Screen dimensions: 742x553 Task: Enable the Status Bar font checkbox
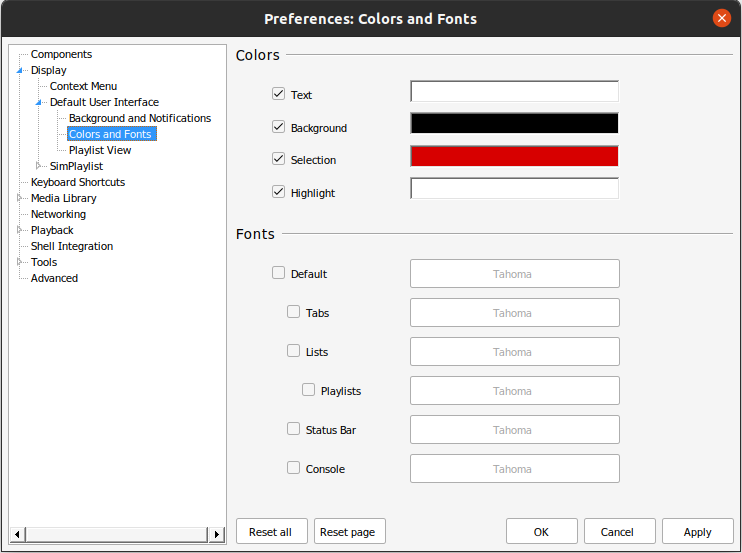[293, 429]
